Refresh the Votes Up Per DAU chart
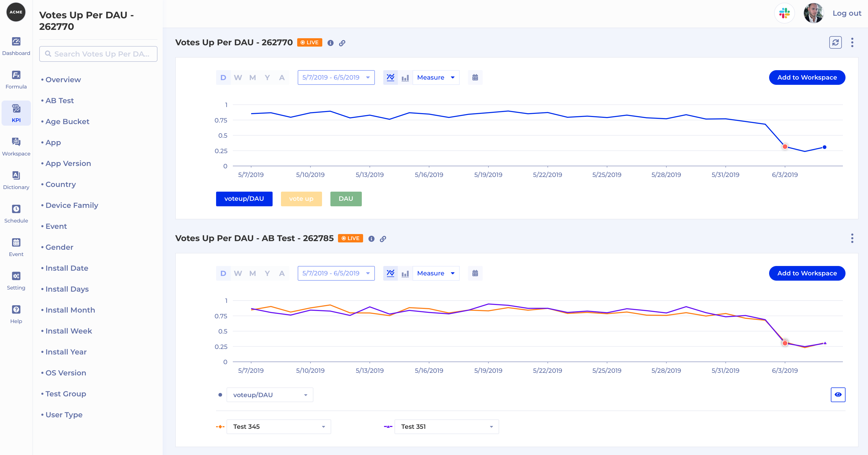The height and width of the screenshot is (455, 868). click(835, 42)
